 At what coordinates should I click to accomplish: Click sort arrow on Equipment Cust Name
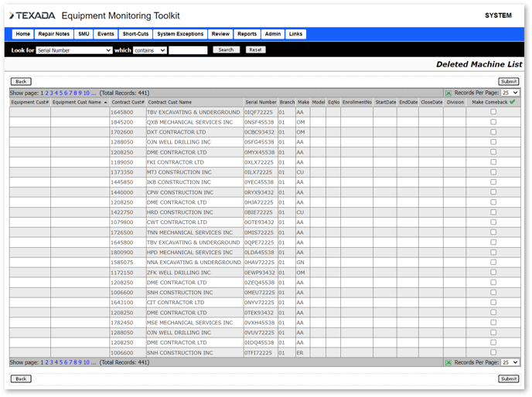point(105,103)
